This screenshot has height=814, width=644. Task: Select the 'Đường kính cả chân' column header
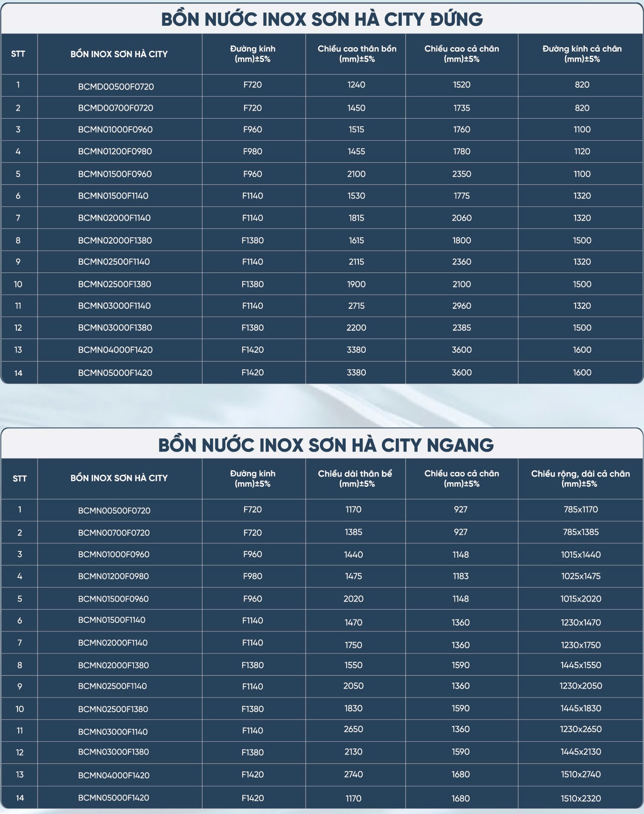(x=582, y=53)
